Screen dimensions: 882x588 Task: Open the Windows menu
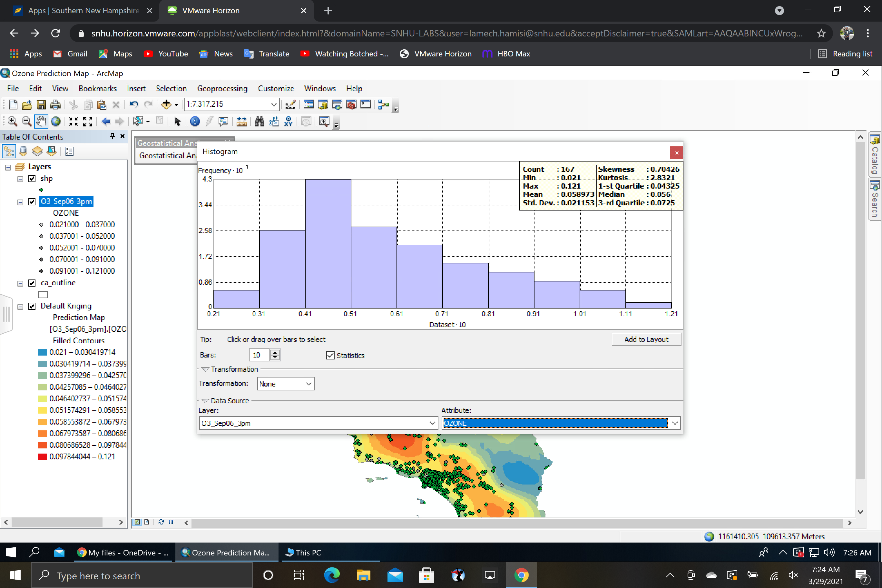pyautogui.click(x=320, y=89)
